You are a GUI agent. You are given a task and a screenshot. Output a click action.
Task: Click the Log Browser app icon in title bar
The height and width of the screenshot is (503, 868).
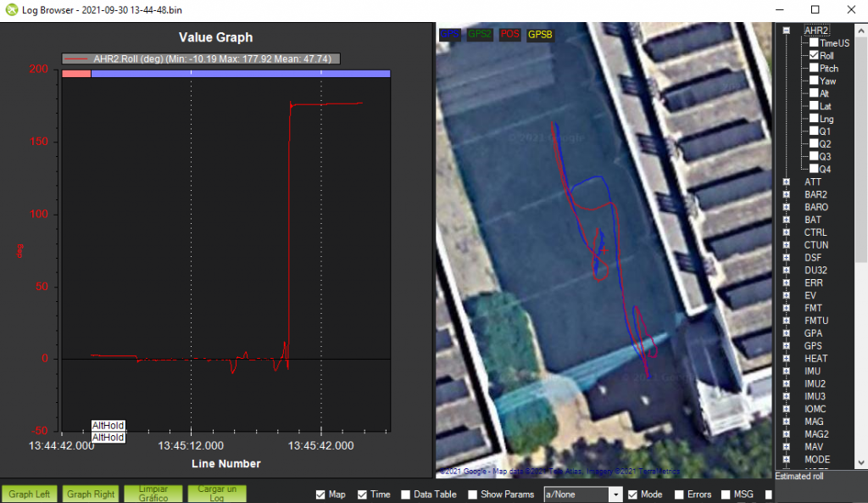11,9
